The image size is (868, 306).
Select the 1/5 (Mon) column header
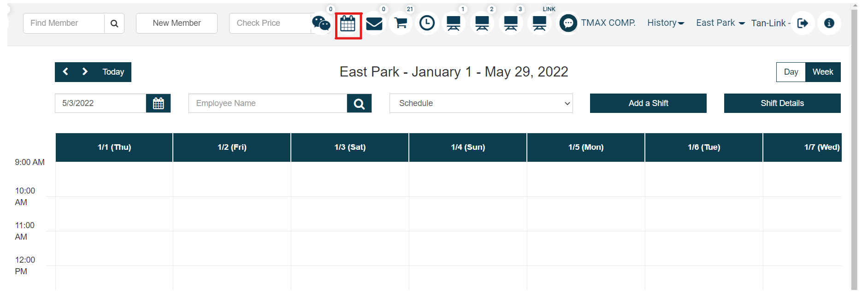coord(586,147)
